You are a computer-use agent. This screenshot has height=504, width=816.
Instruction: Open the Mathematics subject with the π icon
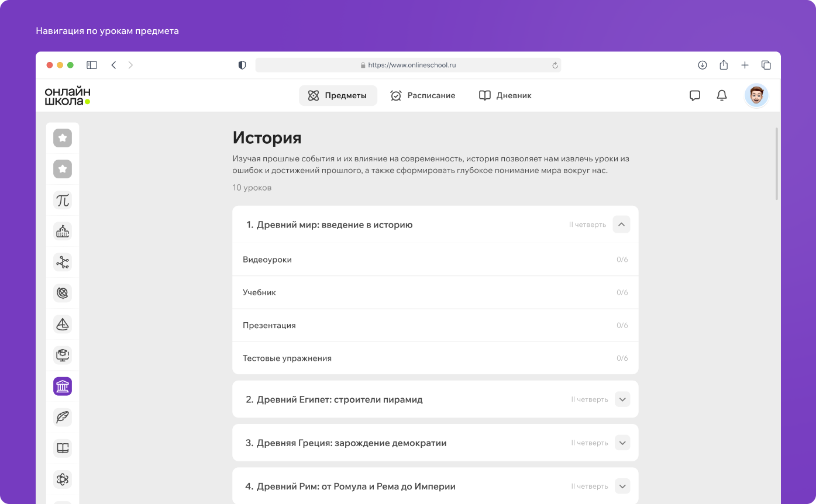(x=62, y=200)
